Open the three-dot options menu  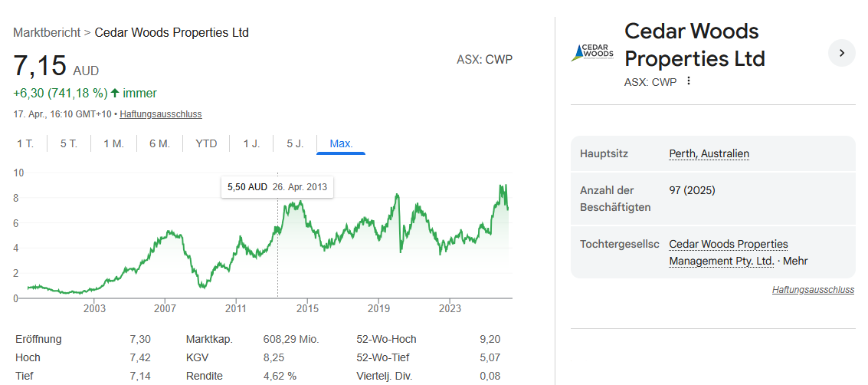tap(688, 81)
